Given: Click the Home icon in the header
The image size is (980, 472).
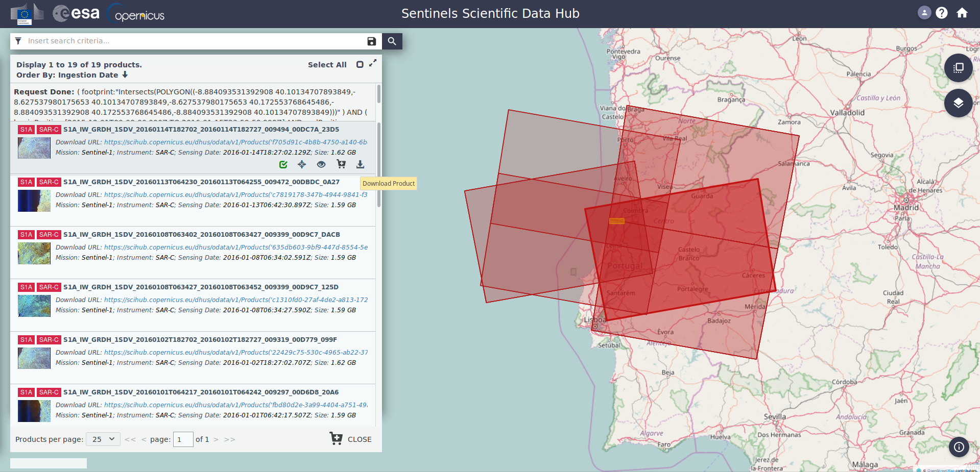Looking at the screenshot, I should 962,12.
